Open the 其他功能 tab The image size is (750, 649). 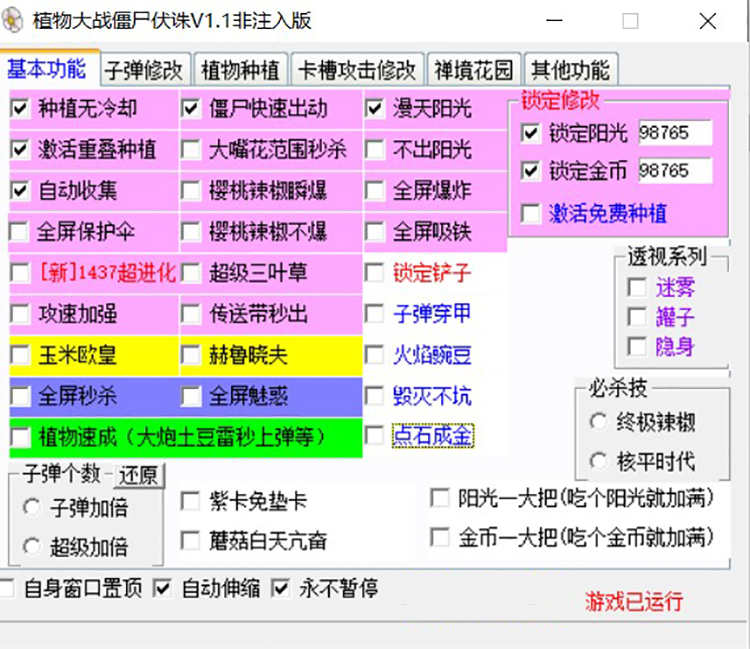(x=571, y=70)
